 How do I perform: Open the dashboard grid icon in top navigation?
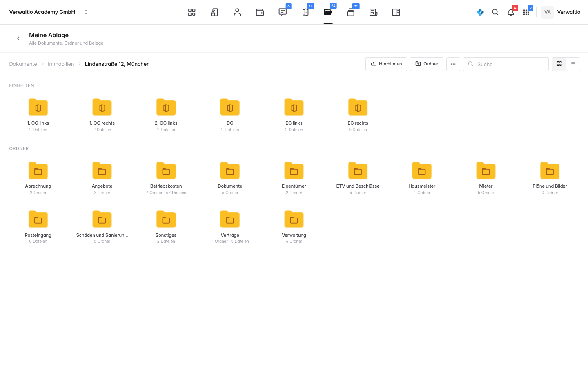coord(192,12)
